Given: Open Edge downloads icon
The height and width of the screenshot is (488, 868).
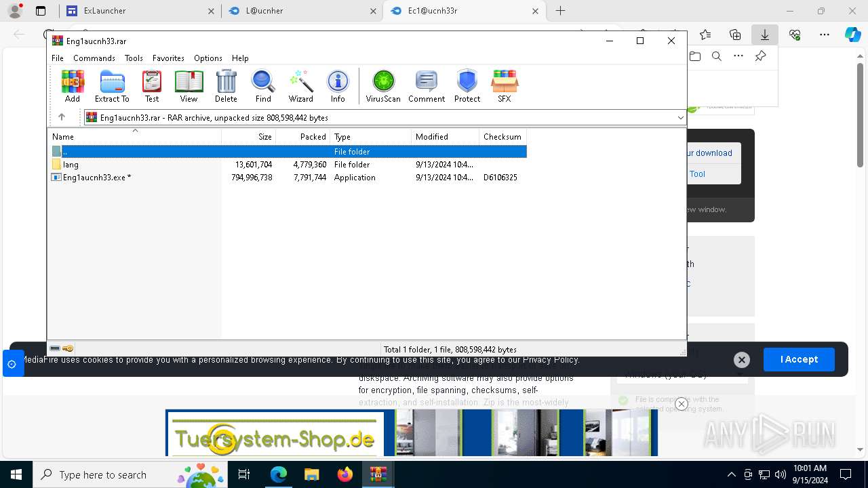Looking at the screenshot, I should point(764,35).
